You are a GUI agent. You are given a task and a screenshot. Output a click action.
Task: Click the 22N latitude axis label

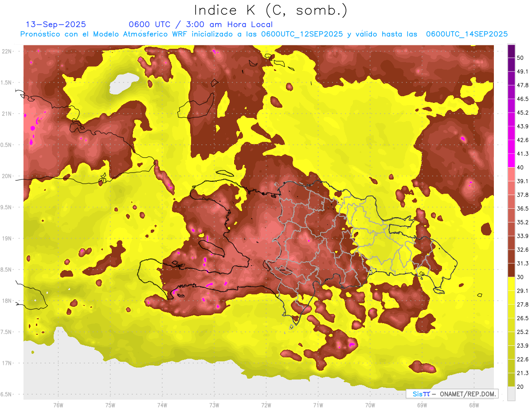tap(8, 51)
